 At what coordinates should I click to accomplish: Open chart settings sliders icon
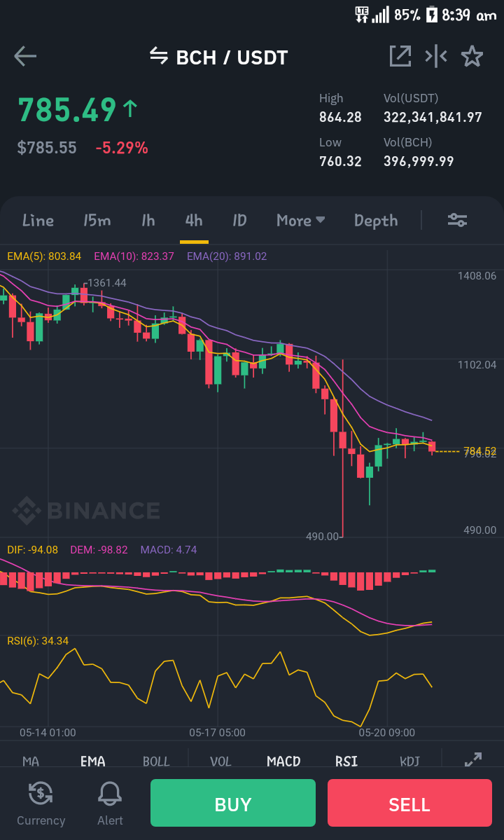point(458,220)
